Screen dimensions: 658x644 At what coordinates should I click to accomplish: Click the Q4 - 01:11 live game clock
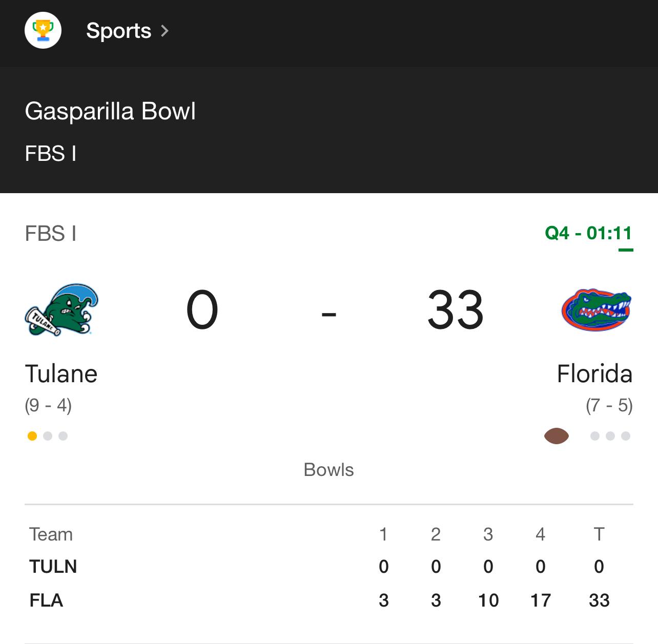tap(588, 233)
